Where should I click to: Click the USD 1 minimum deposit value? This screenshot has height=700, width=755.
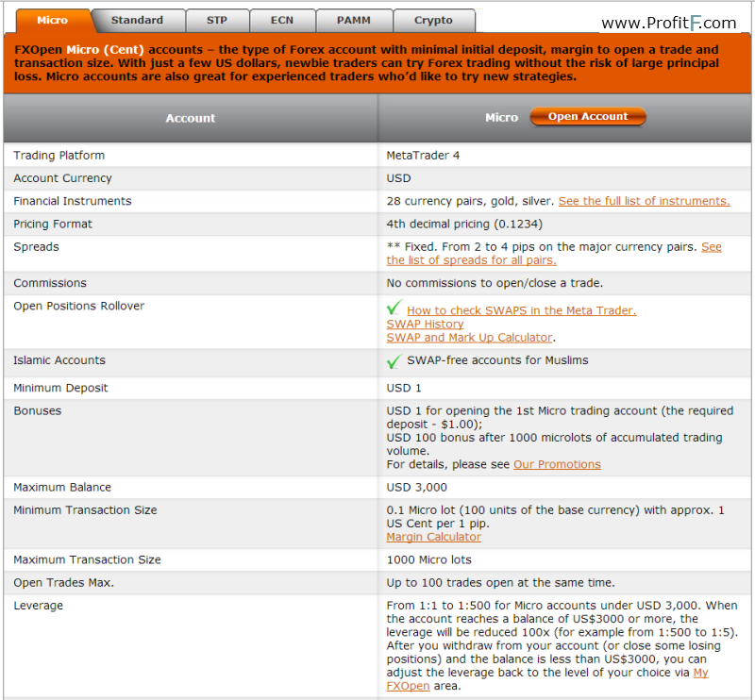click(x=404, y=388)
